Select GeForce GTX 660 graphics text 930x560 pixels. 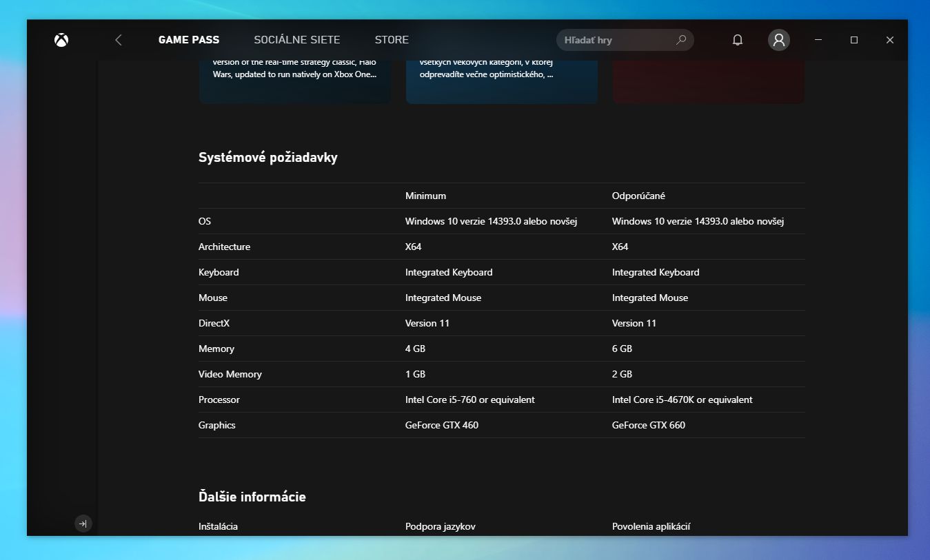pos(649,425)
